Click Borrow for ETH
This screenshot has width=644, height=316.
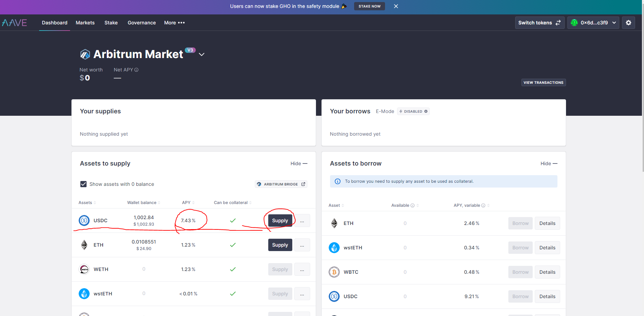(520, 223)
